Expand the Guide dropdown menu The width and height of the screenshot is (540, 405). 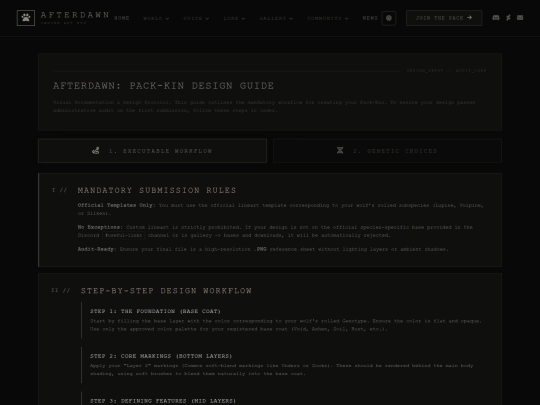tap(196, 18)
